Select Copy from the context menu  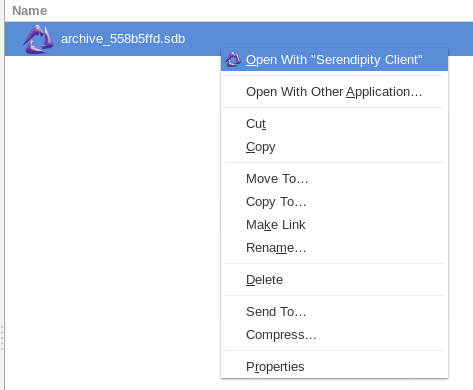pyautogui.click(x=334, y=147)
